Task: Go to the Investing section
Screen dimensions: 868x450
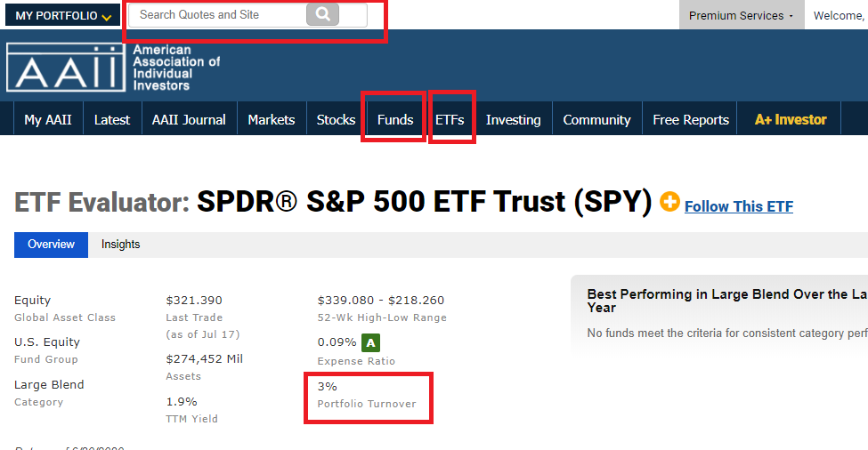Action: coord(513,119)
